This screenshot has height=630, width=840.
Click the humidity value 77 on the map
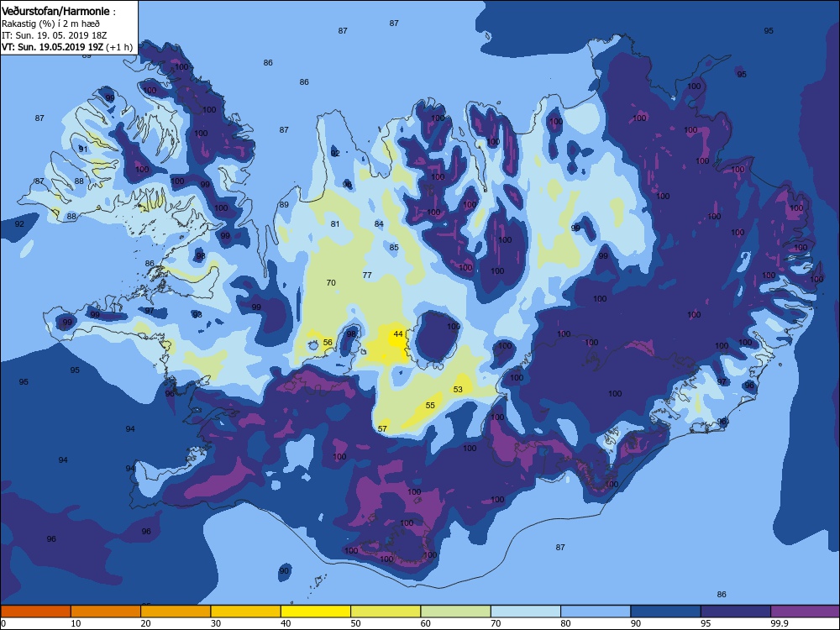367,276
